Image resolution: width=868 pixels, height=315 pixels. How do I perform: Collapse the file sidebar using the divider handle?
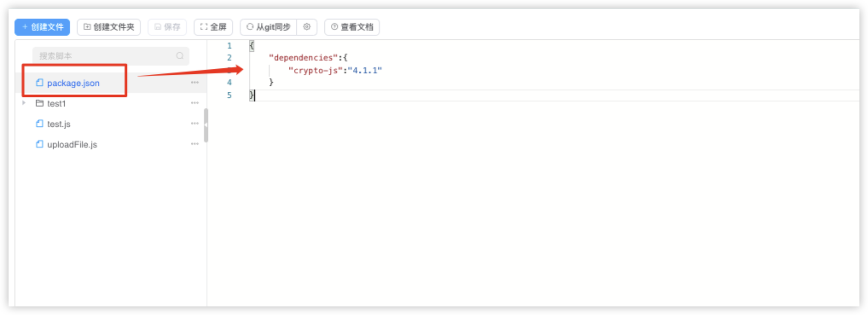[x=206, y=125]
